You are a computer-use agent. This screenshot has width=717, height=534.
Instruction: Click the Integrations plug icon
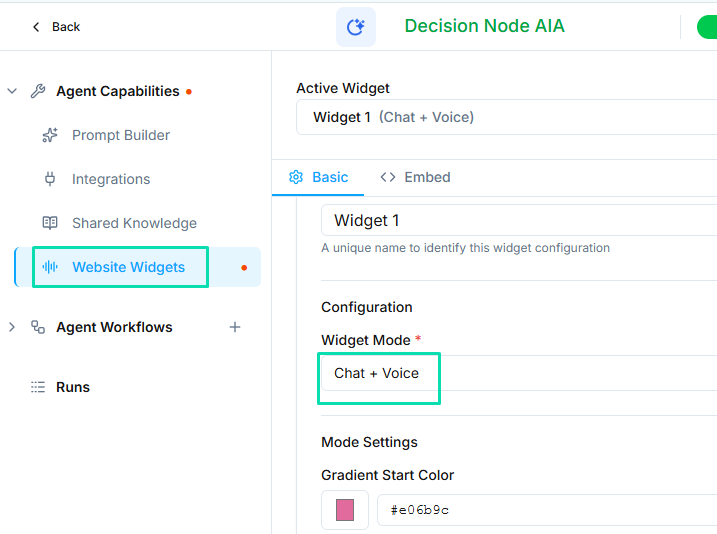click(50, 179)
